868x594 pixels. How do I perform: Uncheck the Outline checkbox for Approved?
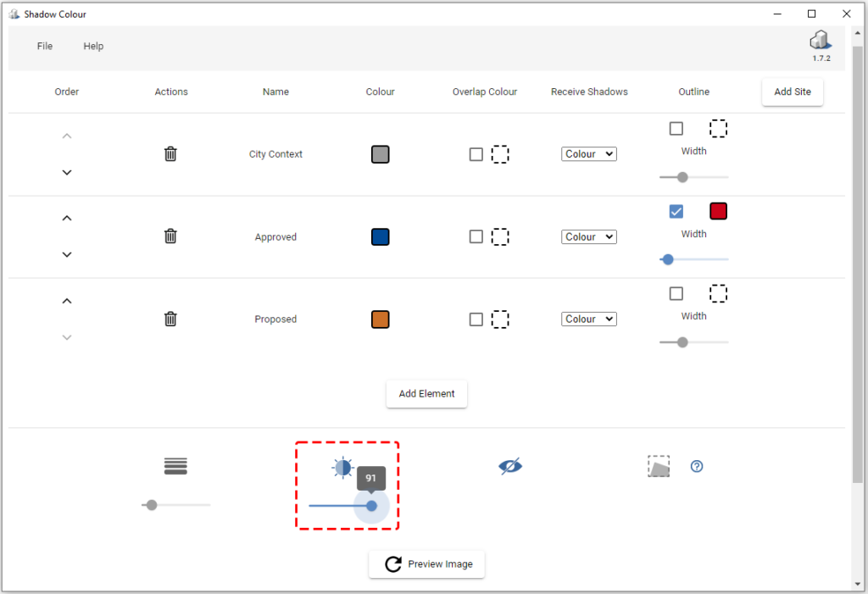point(676,211)
